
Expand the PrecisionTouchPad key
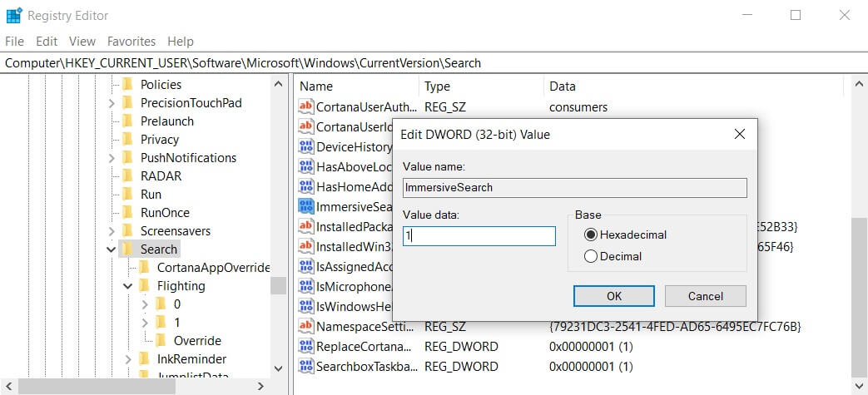click(x=112, y=103)
